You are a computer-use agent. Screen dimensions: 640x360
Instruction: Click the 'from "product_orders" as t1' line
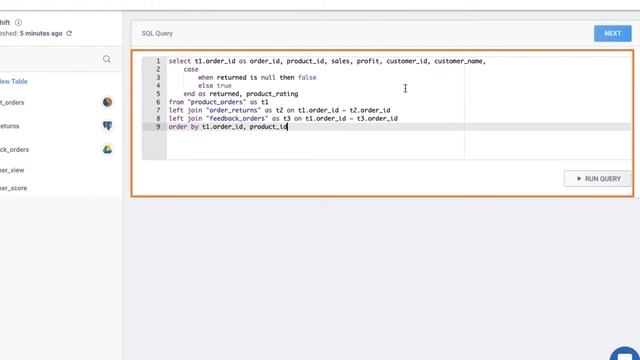[218, 102]
